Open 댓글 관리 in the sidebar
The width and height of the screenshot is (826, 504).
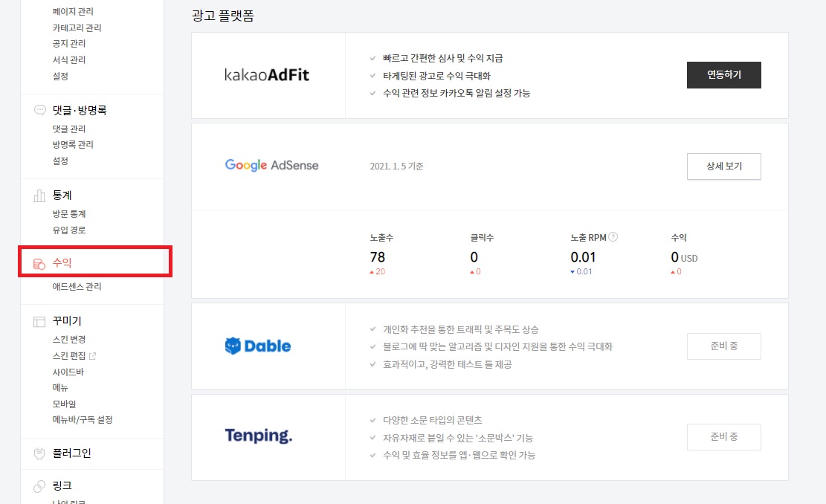[69, 129]
